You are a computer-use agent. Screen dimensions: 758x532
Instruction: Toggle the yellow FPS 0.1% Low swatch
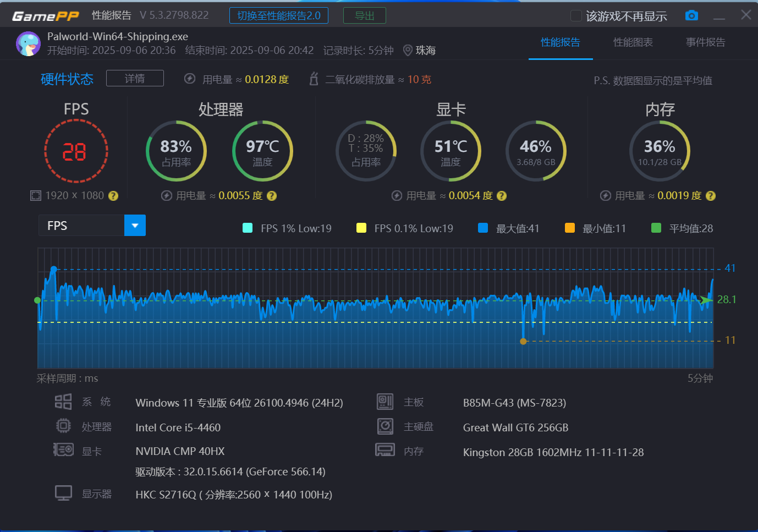point(361,228)
